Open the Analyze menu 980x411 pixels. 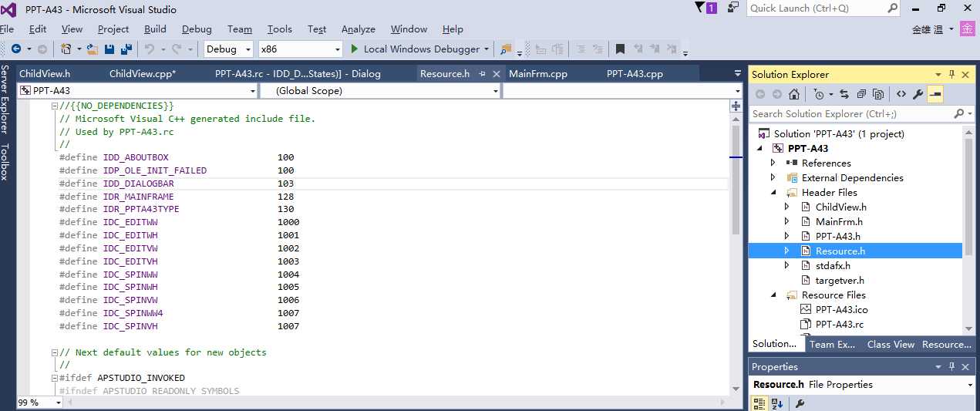(x=359, y=29)
